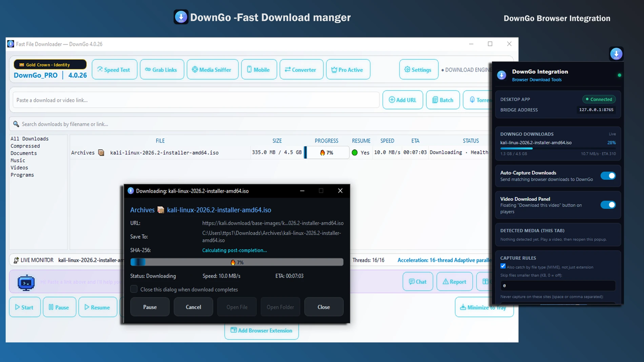Image resolution: width=644 pixels, height=362 pixels.
Task: Select the Videos category
Action: pos(19,167)
